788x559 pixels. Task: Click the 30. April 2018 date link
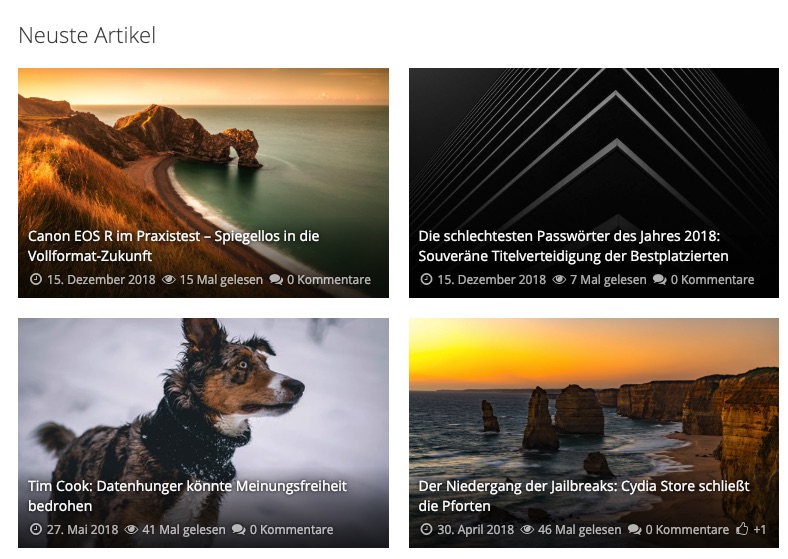pos(475,529)
